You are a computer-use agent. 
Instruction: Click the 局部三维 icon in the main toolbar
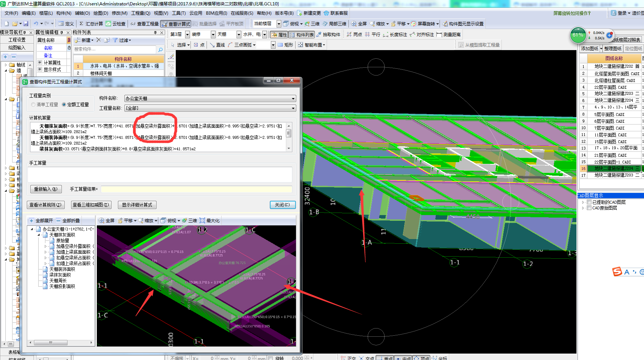pos(325,24)
